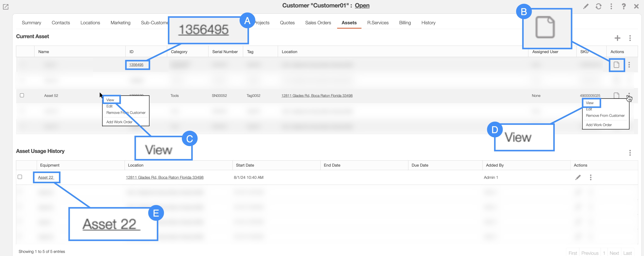Click the pencil edit icon in header
The width and height of the screenshot is (644, 256).
point(586,6)
